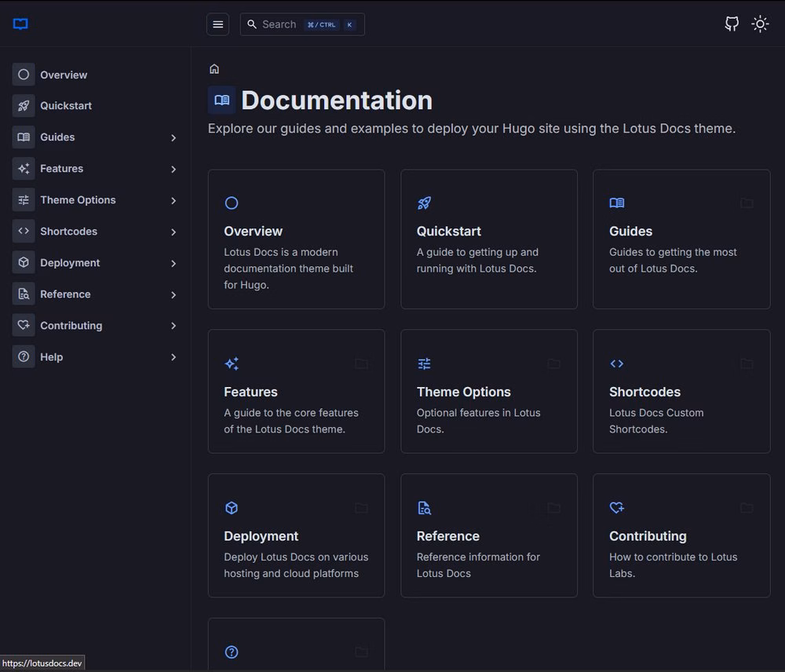This screenshot has width=785, height=672.
Task: Open the Features card title link
Action: (251, 392)
